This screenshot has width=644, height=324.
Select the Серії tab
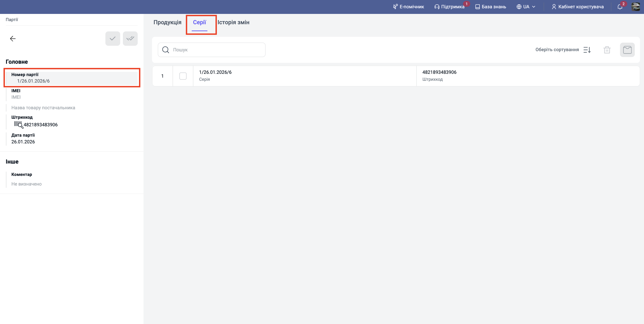click(199, 22)
